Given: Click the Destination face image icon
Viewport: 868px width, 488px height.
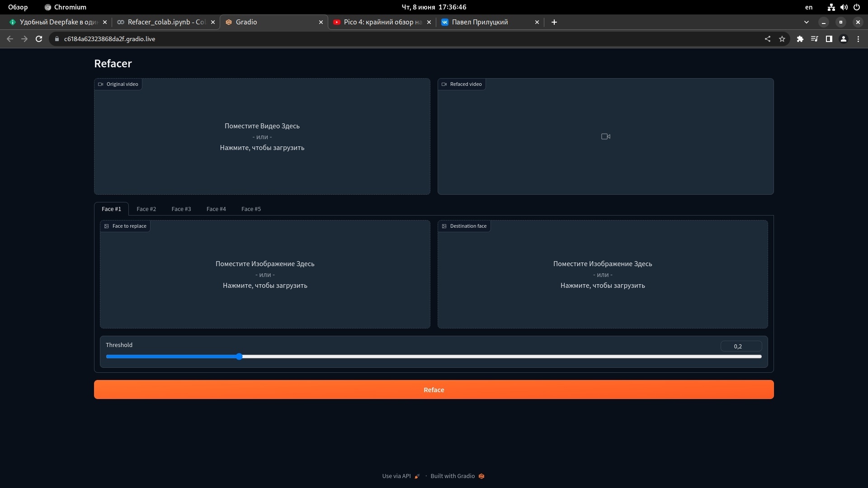Looking at the screenshot, I should tap(444, 226).
